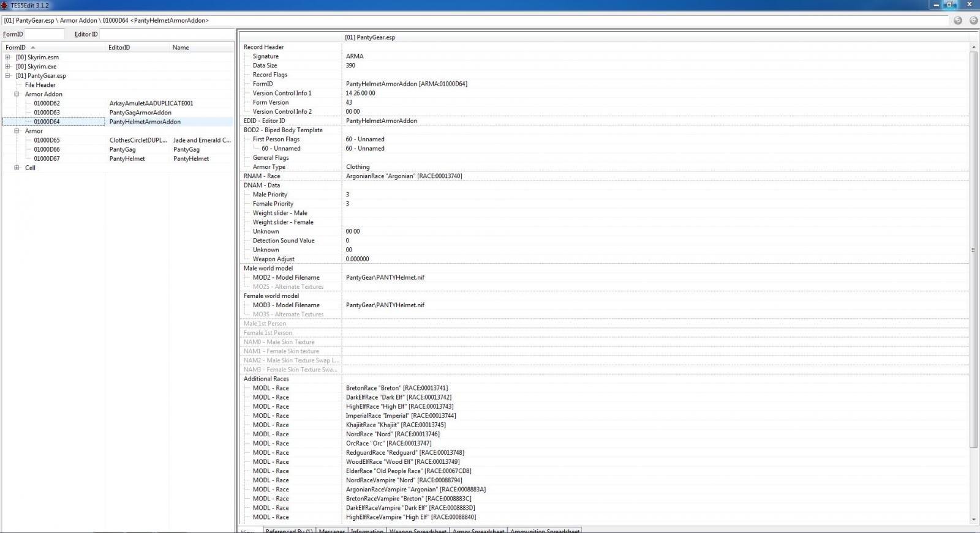Select armor record 01000D67 PantyHelmet
Screen dimensions: 980x533
[118, 158]
